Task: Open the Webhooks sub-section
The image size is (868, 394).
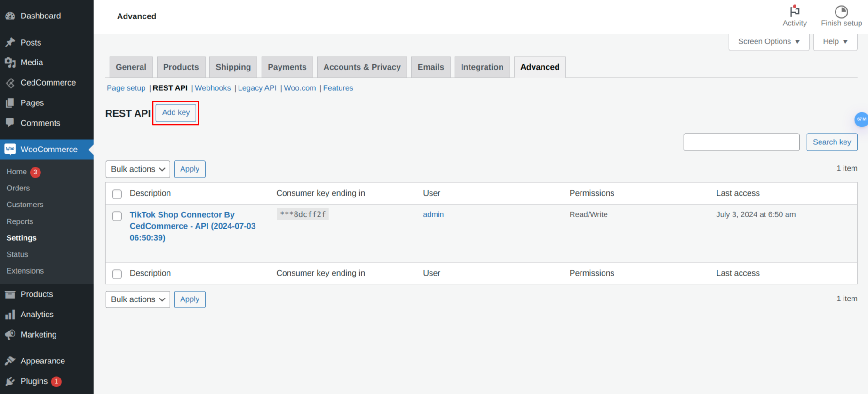Action: pyautogui.click(x=213, y=88)
